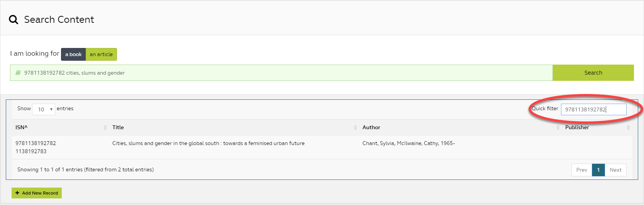The width and height of the screenshot is (644, 205).
Task: Sort the table by the ISN column arrows
Action: [105, 127]
